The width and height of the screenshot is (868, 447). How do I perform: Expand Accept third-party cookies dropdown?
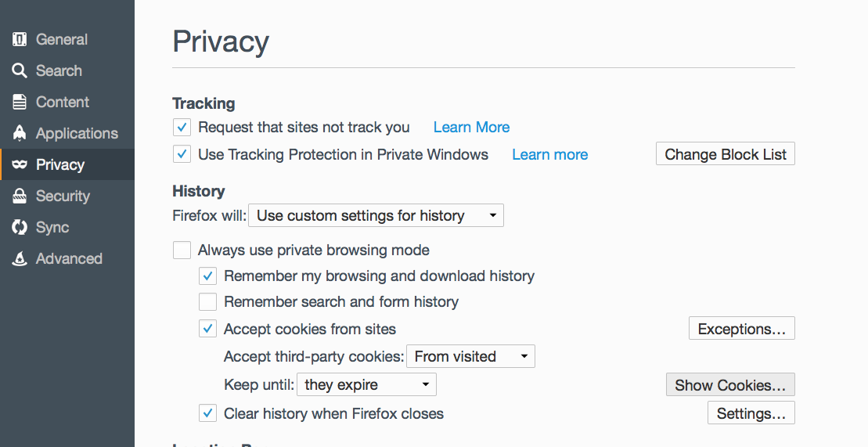point(470,357)
